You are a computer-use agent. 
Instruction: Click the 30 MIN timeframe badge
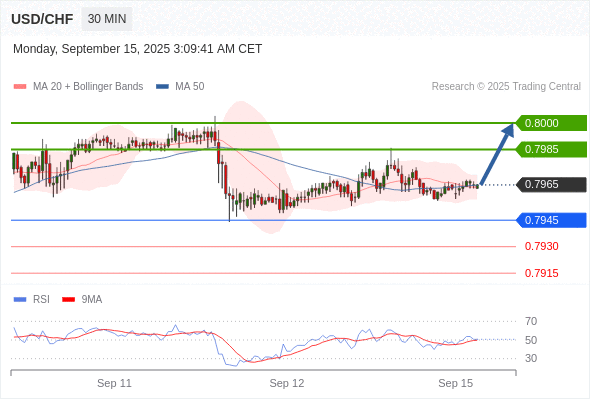(x=107, y=18)
